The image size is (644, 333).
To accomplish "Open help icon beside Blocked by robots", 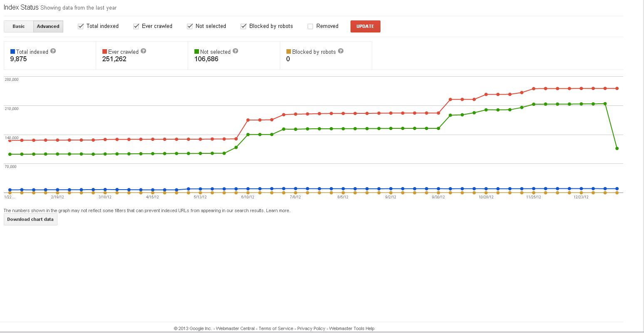I will click(341, 51).
